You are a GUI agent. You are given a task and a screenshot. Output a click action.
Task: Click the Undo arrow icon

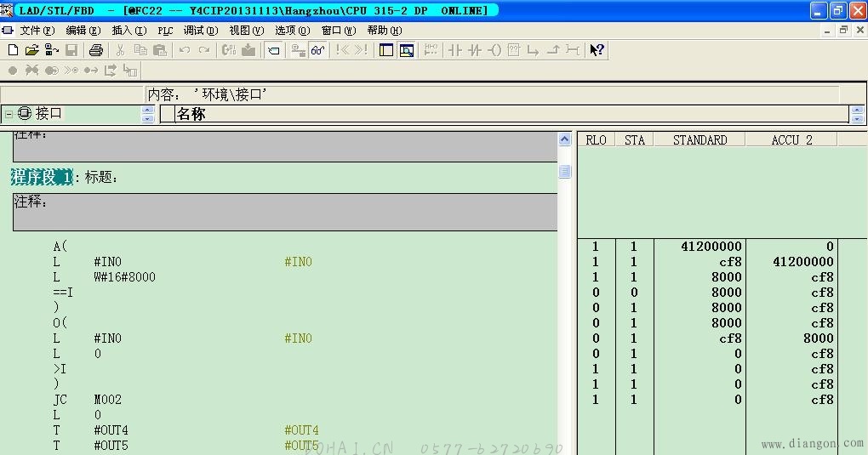coord(185,50)
